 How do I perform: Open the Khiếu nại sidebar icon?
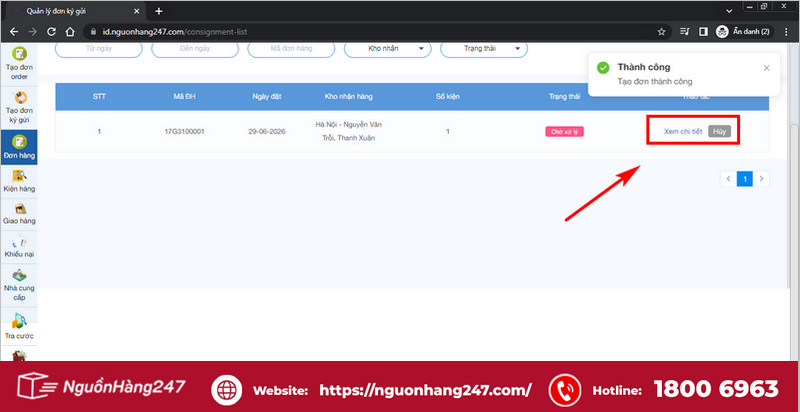click(x=19, y=246)
